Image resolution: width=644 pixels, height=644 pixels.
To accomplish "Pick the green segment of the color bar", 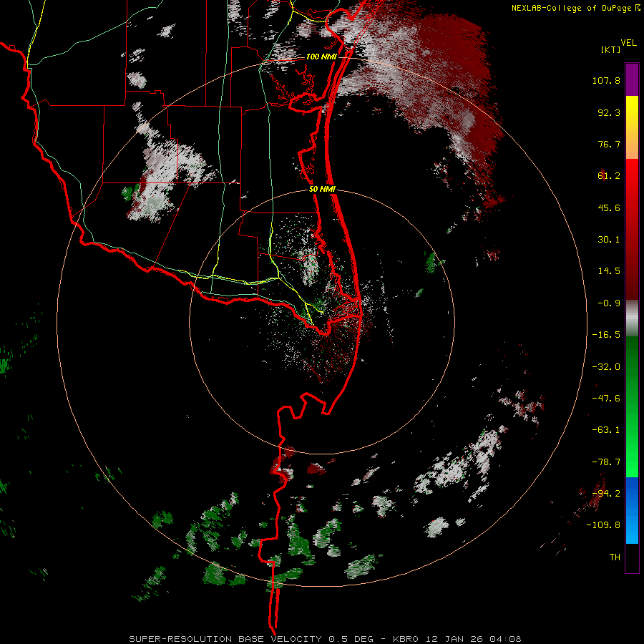I will (x=632, y=406).
